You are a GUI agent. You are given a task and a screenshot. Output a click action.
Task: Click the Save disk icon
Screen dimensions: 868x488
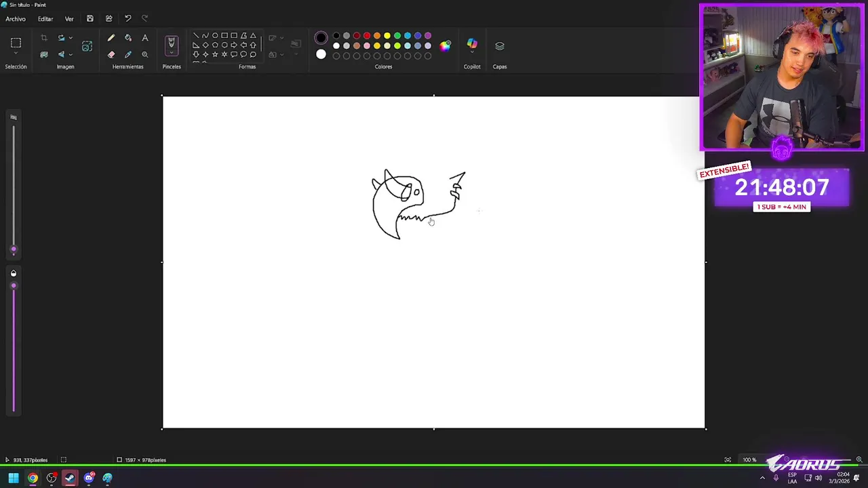point(90,19)
